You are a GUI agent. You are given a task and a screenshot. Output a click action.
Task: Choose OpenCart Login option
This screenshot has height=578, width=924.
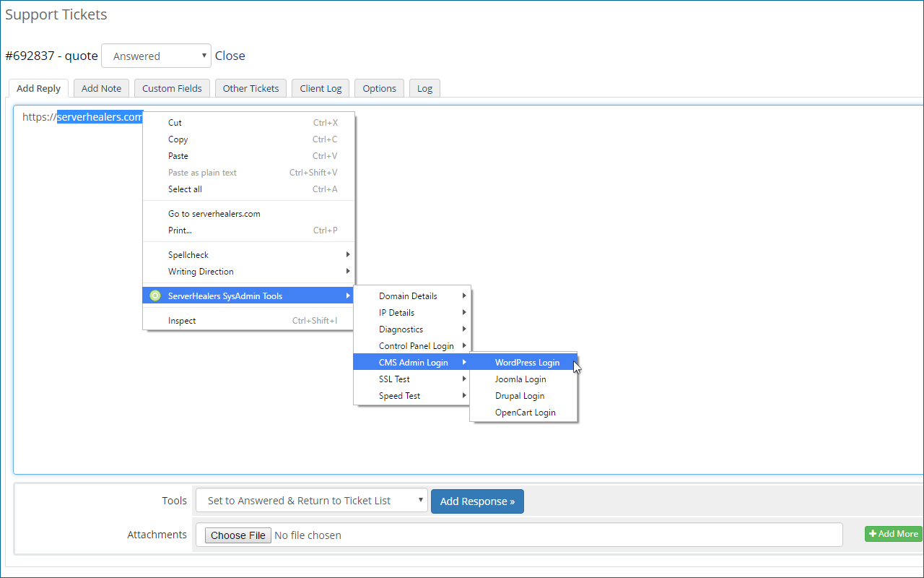pyautogui.click(x=523, y=413)
